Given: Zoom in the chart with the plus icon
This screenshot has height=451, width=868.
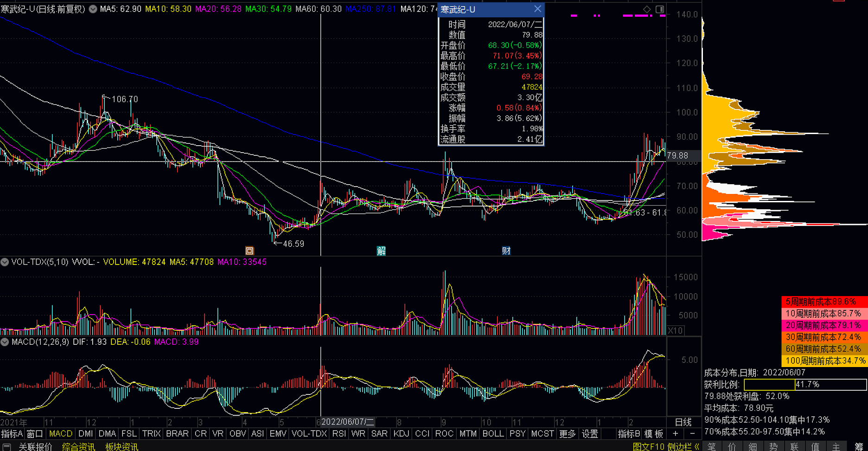Looking at the screenshot, I should [676, 433].
